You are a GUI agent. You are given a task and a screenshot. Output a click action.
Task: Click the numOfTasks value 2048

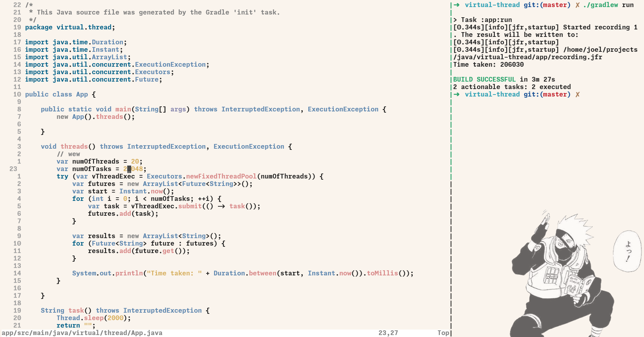click(x=133, y=169)
